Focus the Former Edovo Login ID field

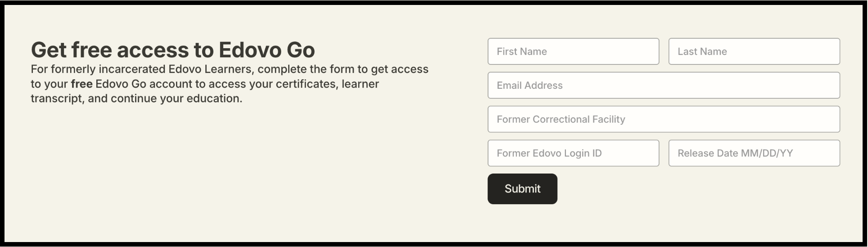click(573, 153)
